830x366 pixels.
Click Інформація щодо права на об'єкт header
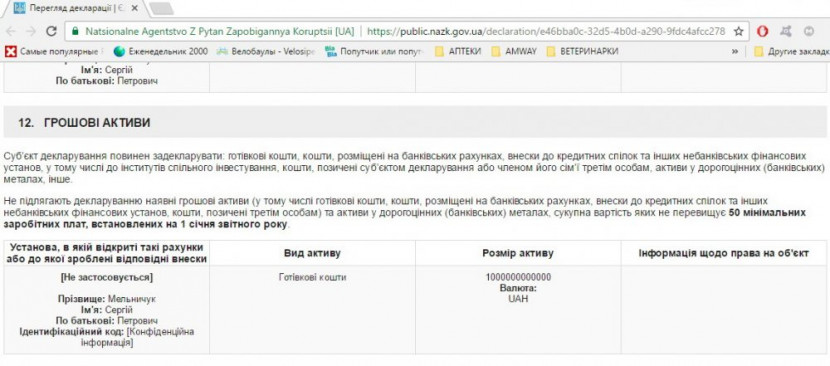click(724, 253)
